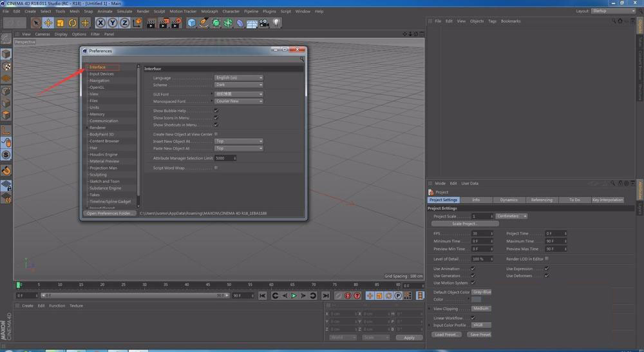Open the Simulate menu
This screenshot has width=644, height=352.
(x=124, y=12)
